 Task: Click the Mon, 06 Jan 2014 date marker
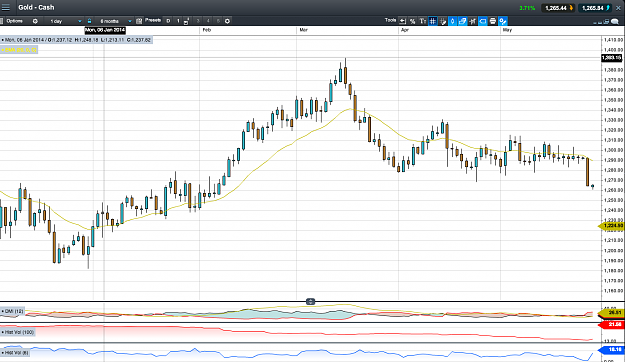coord(105,30)
